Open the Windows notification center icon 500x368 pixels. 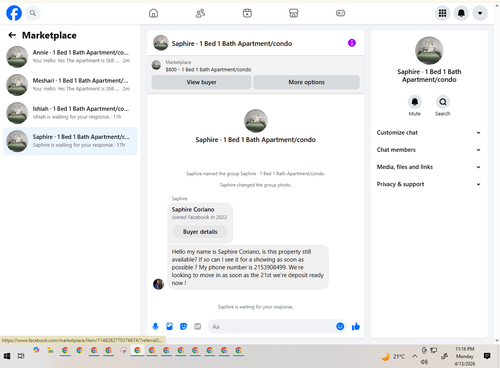pos(487,356)
